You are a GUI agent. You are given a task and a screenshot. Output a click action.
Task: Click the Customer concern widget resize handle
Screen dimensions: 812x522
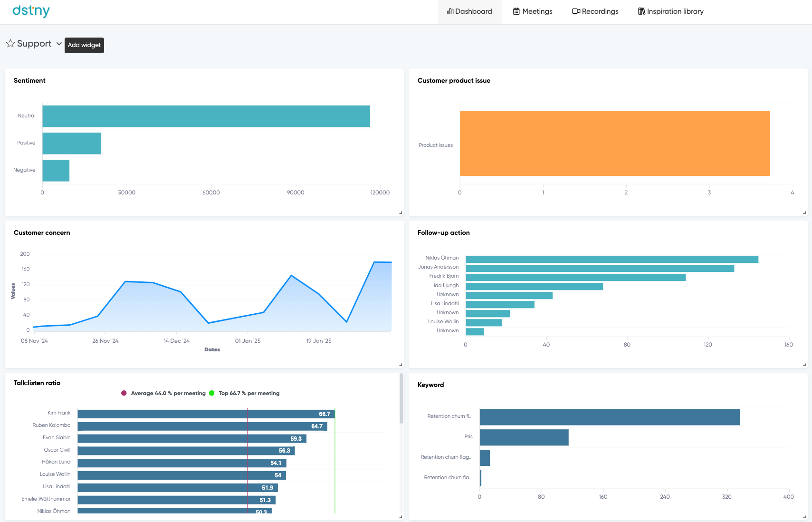point(401,365)
